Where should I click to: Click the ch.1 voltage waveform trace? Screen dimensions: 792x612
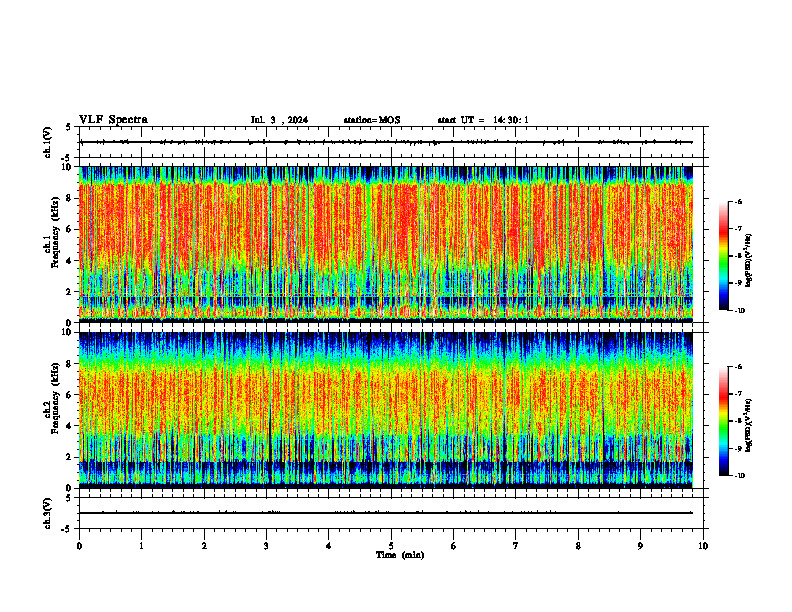tap(386, 142)
